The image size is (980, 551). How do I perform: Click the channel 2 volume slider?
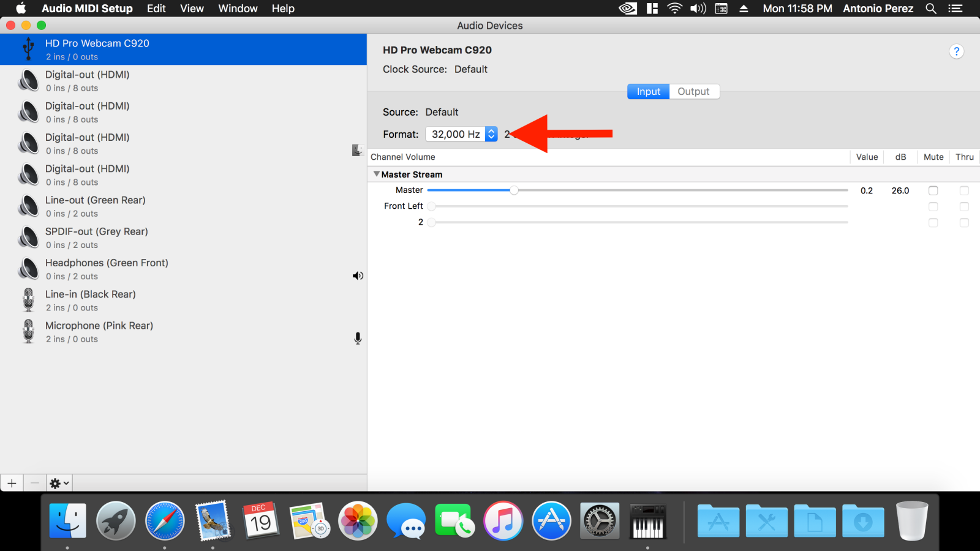pos(638,222)
